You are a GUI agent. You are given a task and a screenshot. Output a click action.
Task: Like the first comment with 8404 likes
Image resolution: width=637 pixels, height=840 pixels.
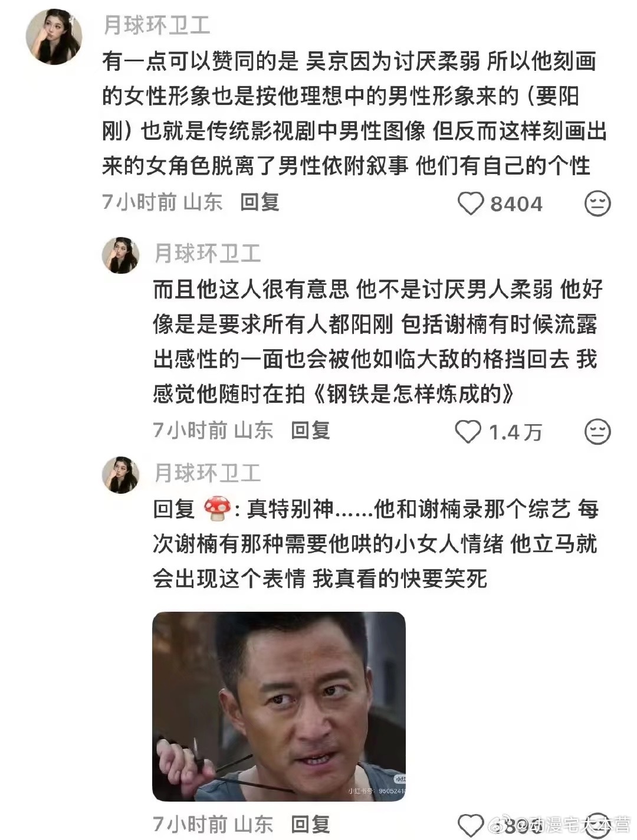[471, 204]
